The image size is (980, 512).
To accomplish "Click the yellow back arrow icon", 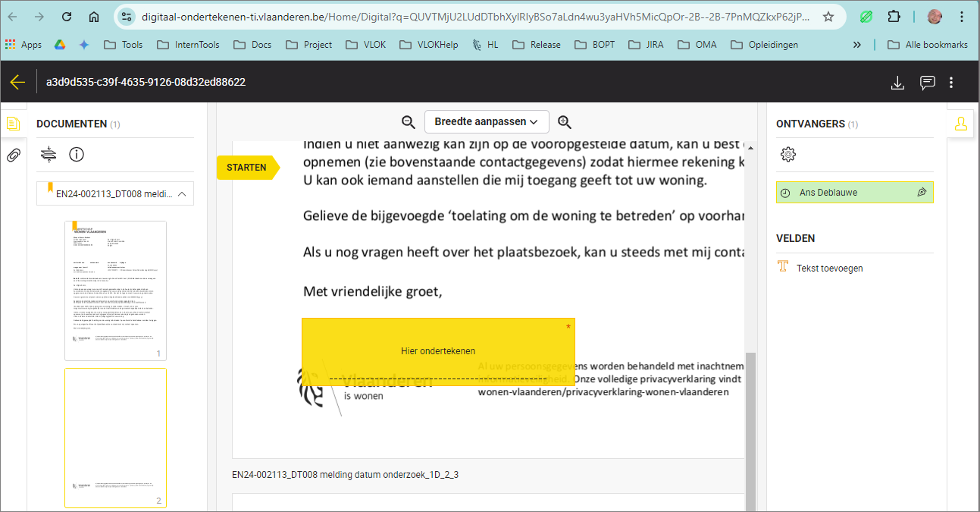I will (17, 82).
